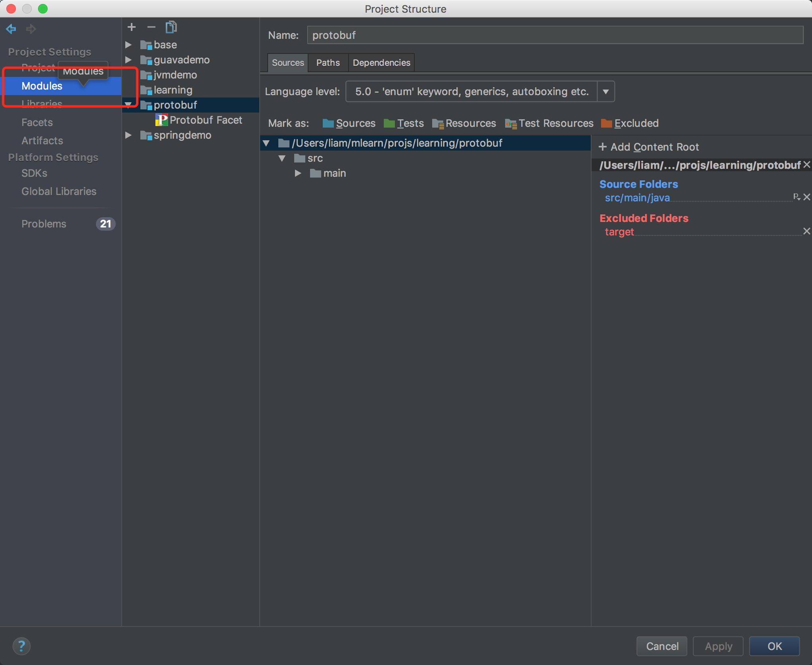This screenshot has width=812, height=665.
Task: Switch to the Dependencies tab
Action: (x=381, y=63)
